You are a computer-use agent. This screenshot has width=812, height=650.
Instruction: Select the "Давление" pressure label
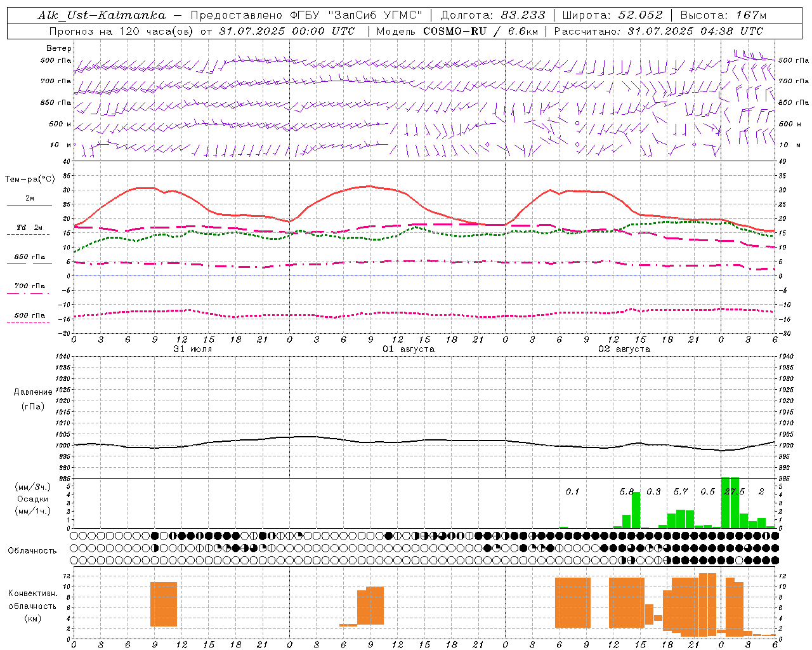(33, 392)
